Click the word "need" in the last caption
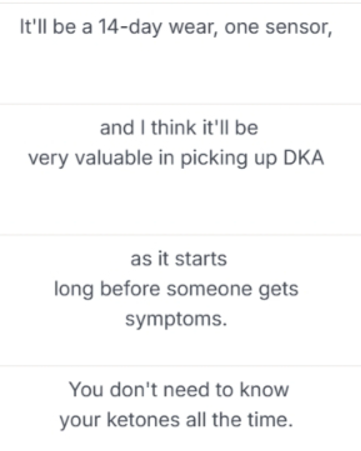This screenshot has height=451, width=361. (x=186, y=389)
